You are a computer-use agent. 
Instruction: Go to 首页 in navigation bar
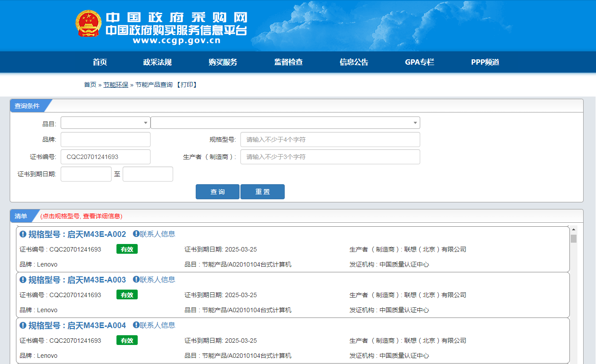coord(100,62)
